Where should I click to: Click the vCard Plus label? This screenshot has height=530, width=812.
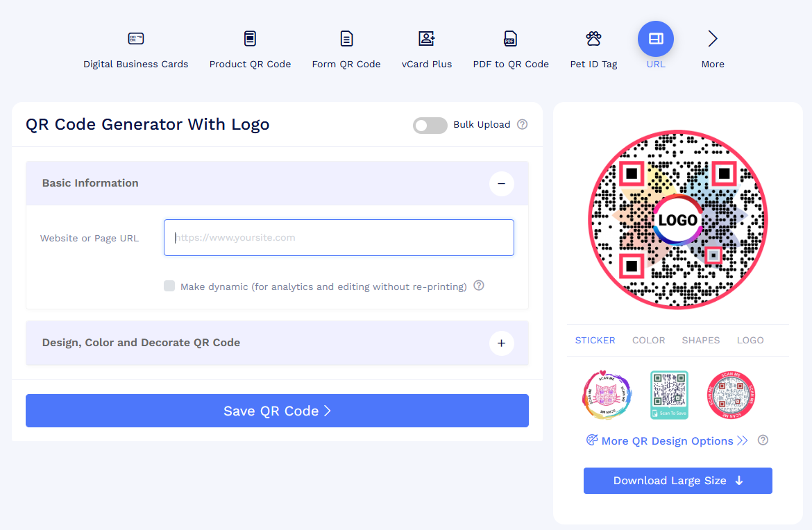click(x=427, y=65)
